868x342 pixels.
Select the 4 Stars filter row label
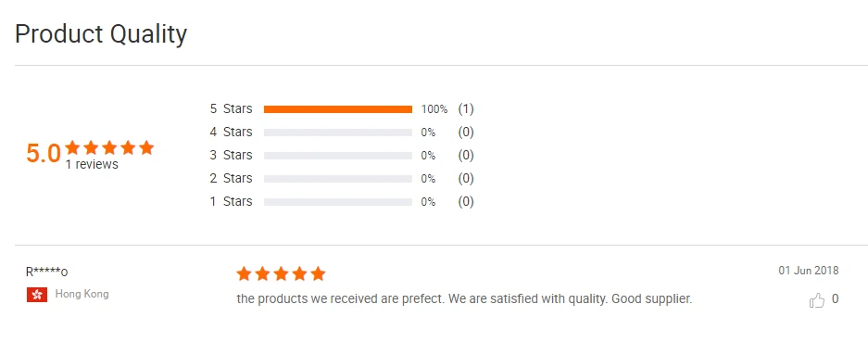(x=231, y=132)
